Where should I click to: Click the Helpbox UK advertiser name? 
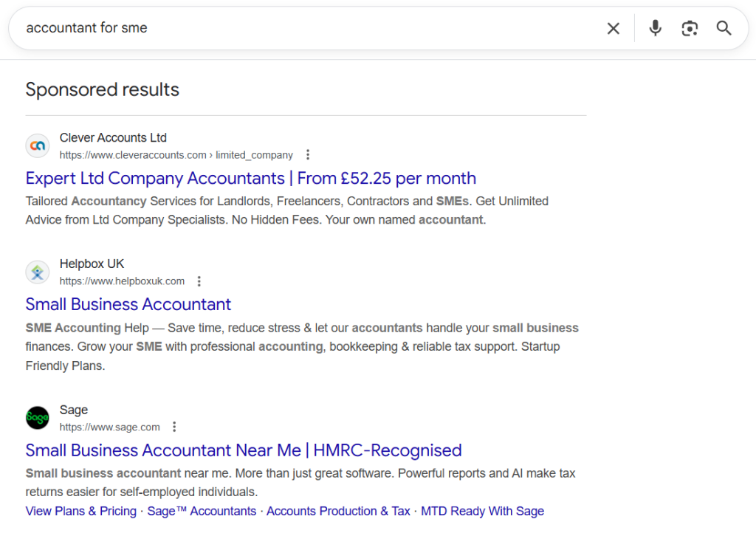92,264
